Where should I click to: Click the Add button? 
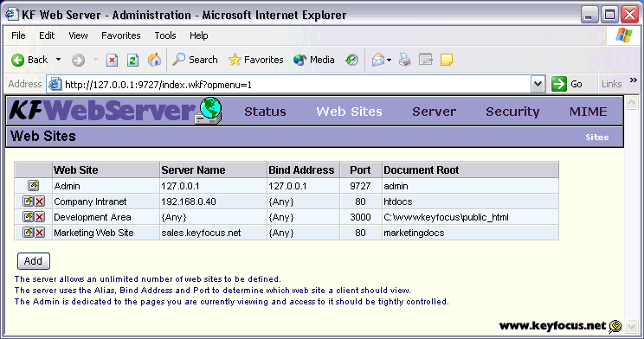point(34,261)
